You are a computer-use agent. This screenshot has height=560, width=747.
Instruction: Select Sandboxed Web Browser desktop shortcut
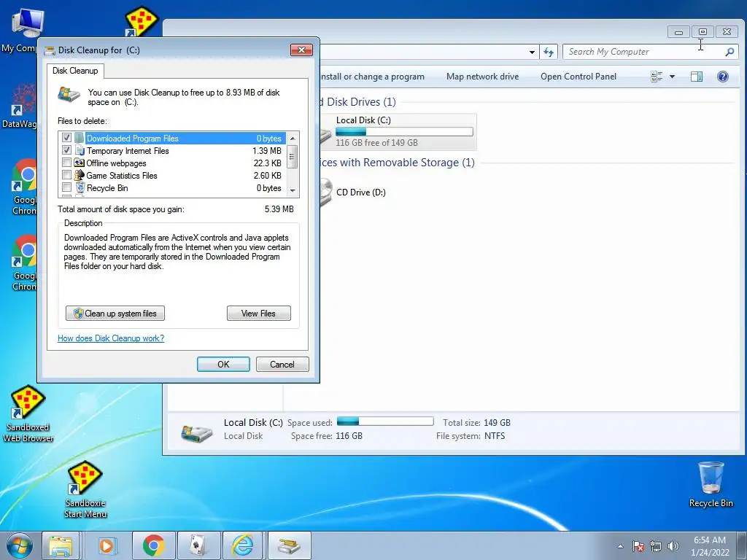[x=28, y=414]
